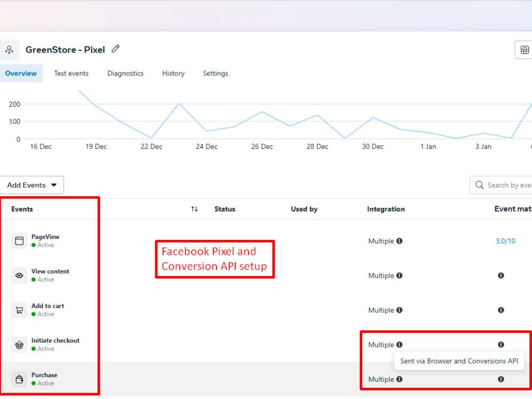532x399 pixels.
Task: Click info icon next to View content Multiple
Action: click(400, 276)
